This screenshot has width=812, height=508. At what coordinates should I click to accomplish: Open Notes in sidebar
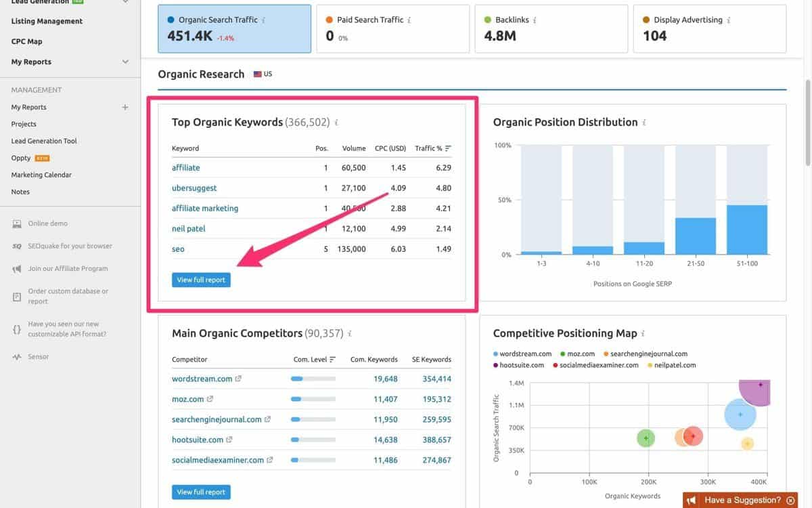pos(20,192)
